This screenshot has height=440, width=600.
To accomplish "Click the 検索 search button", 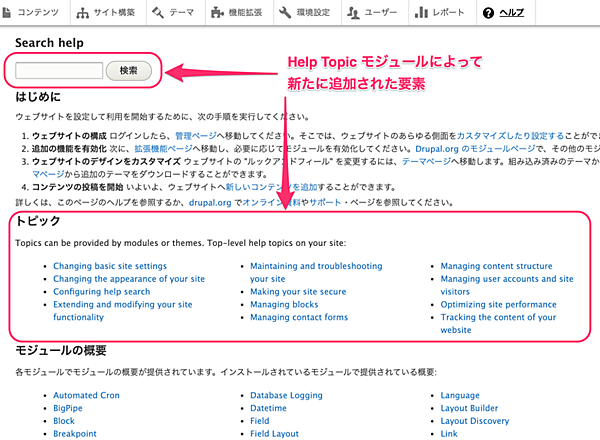I will tap(129, 71).
